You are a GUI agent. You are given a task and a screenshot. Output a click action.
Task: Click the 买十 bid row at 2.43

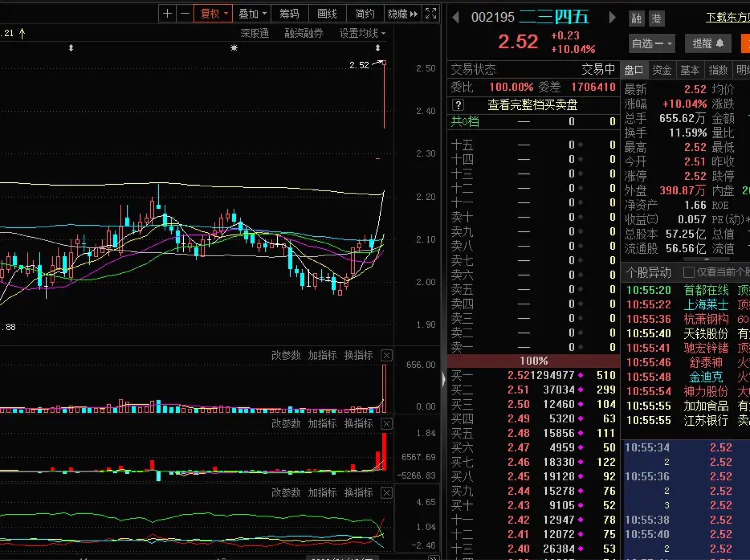pyautogui.click(x=533, y=506)
